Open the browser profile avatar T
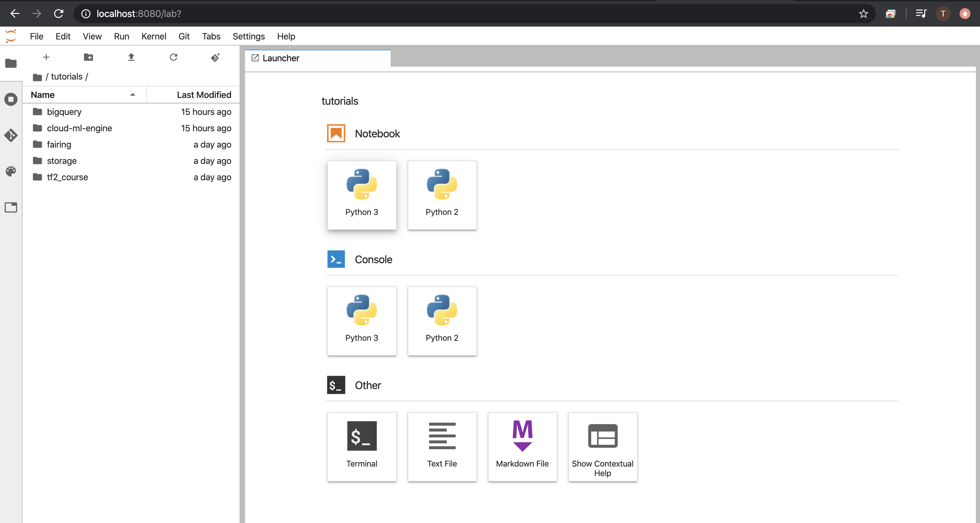The height and width of the screenshot is (523, 980). (943, 14)
